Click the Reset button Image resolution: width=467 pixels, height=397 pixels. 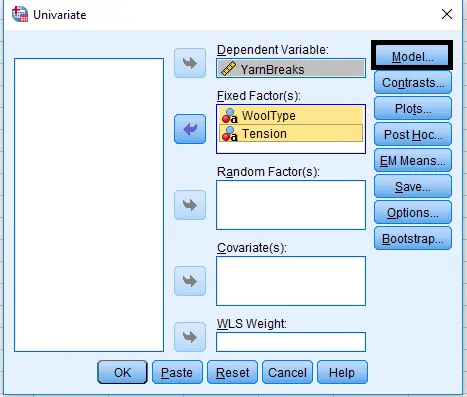tap(232, 372)
